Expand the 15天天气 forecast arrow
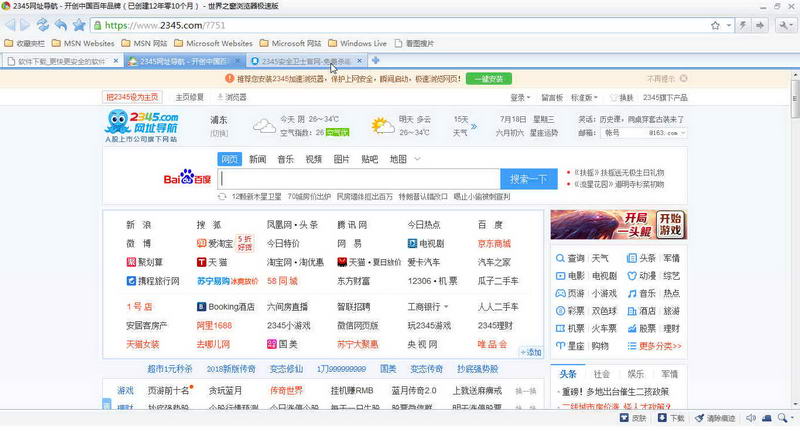The width and height of the screenshot is (800, 431). [x=473, y=126]
